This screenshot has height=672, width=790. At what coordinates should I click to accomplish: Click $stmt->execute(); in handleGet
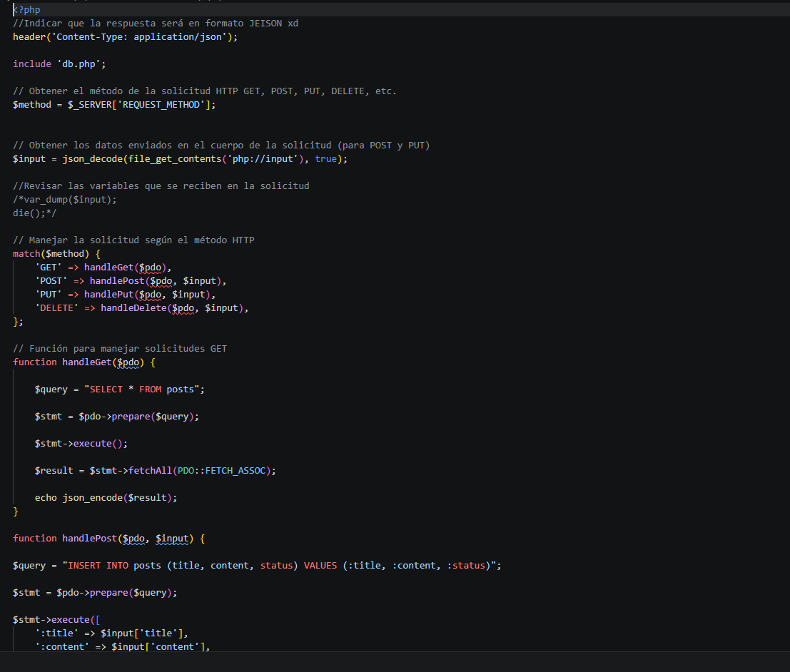coord(81,444)
